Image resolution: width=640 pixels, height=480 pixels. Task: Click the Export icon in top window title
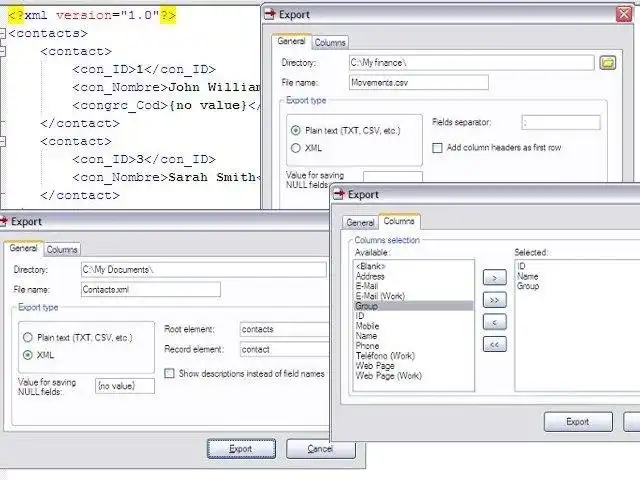click(270, 15)
